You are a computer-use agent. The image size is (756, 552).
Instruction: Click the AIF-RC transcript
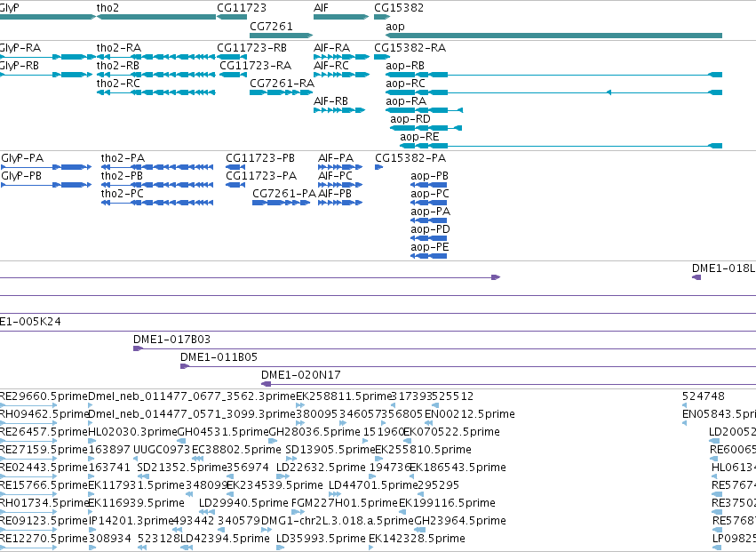click(x=341, y=75)
